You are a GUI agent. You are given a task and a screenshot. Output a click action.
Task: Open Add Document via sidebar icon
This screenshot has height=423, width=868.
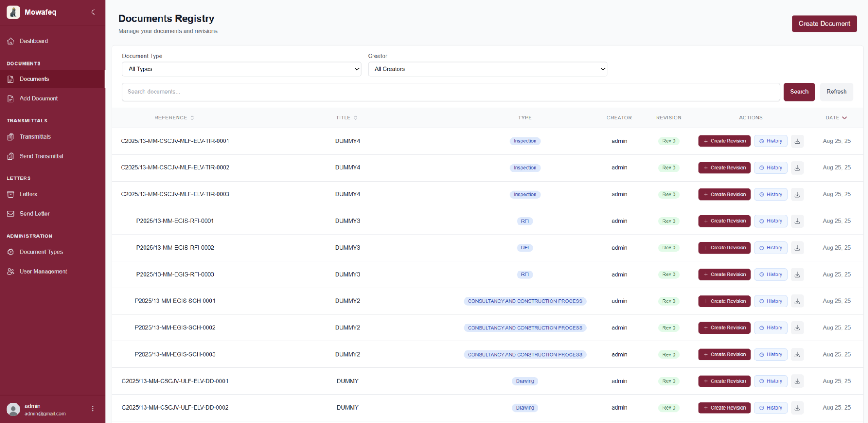[x=10, y=99]
